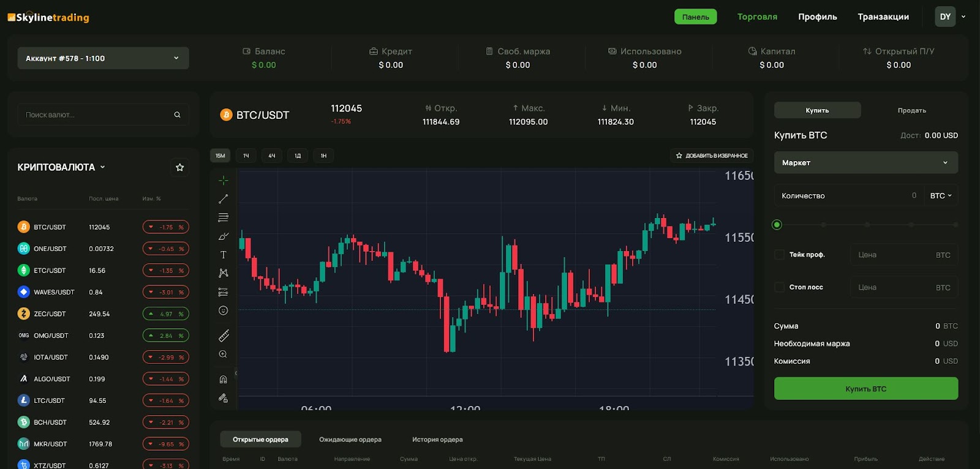Click the green Панель button
The image size is (980, 469).
[x=695, y=17]
